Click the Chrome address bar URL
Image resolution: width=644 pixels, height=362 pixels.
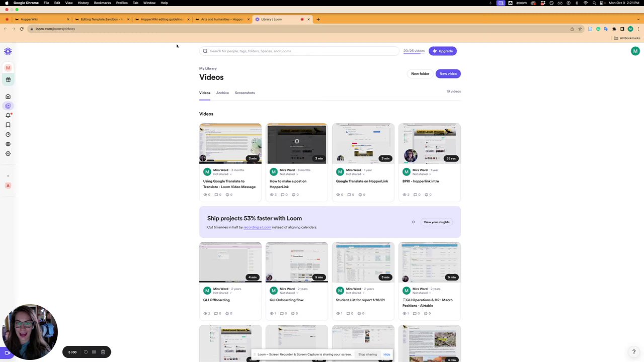pyautogui.click(x=55, y=29)
